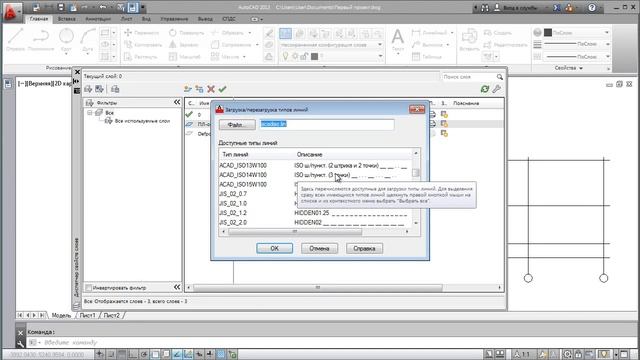Select the Line (Отрезок) tool

16,40
